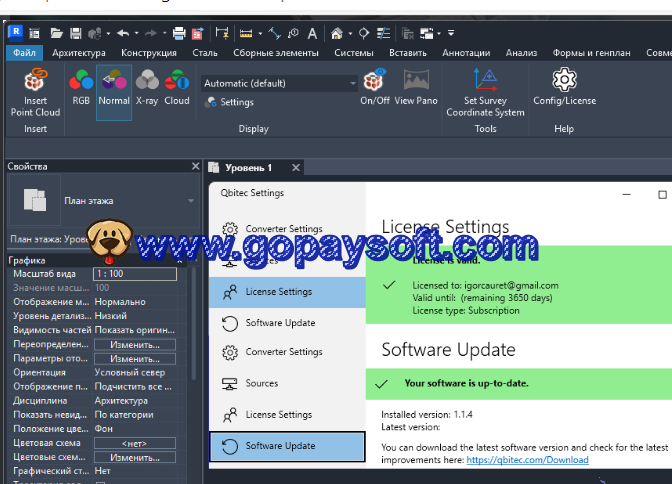Image resolution: width=672 pixels, height=484 pixels.
Task: Click the Thin Lines icon
Action: 383,33
